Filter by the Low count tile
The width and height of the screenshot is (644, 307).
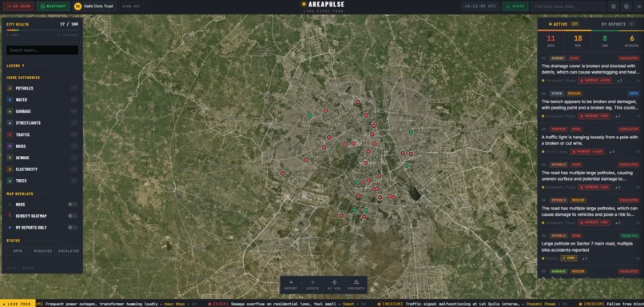point(605,41)
